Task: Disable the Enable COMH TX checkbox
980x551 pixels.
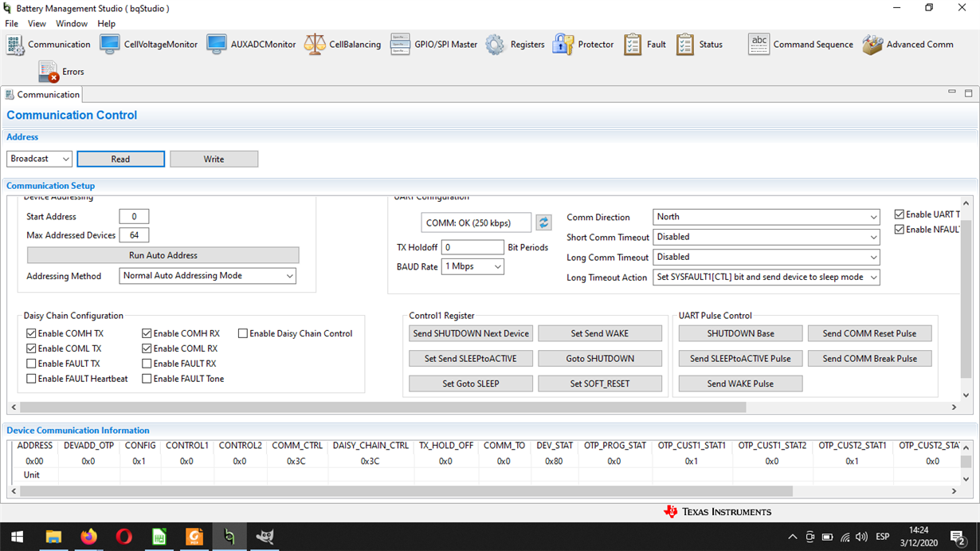Action: (31, 333)
